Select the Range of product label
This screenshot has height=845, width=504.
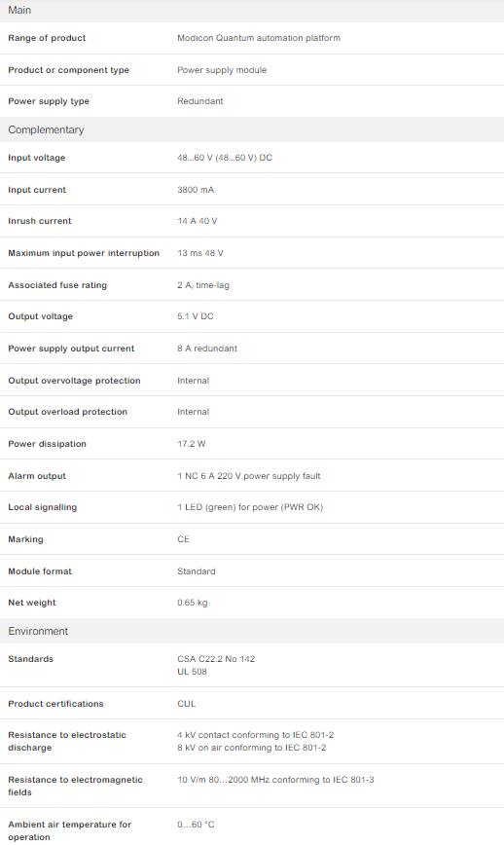pos(47,38)
